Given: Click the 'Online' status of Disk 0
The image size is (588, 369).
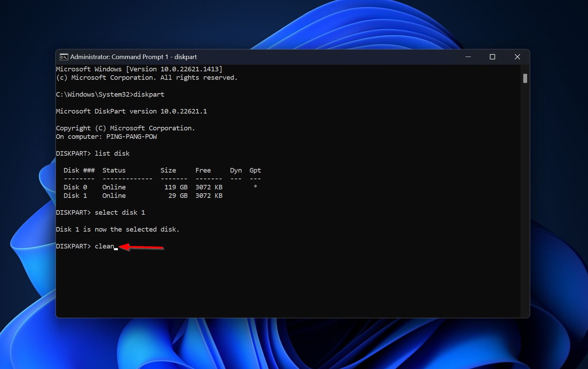Looking at the screenshot, I should (114, 187).
